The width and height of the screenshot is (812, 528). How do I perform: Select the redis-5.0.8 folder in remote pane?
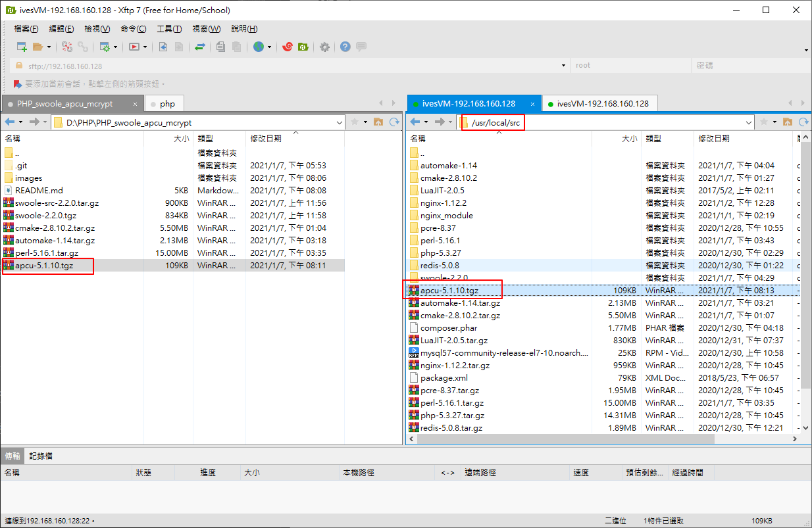tap(440, 265)
